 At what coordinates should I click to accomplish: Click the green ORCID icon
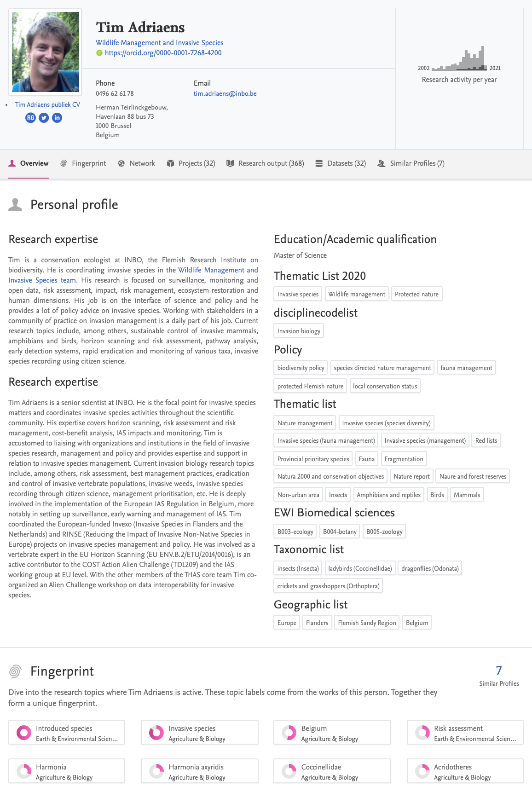tap(99, 53)
